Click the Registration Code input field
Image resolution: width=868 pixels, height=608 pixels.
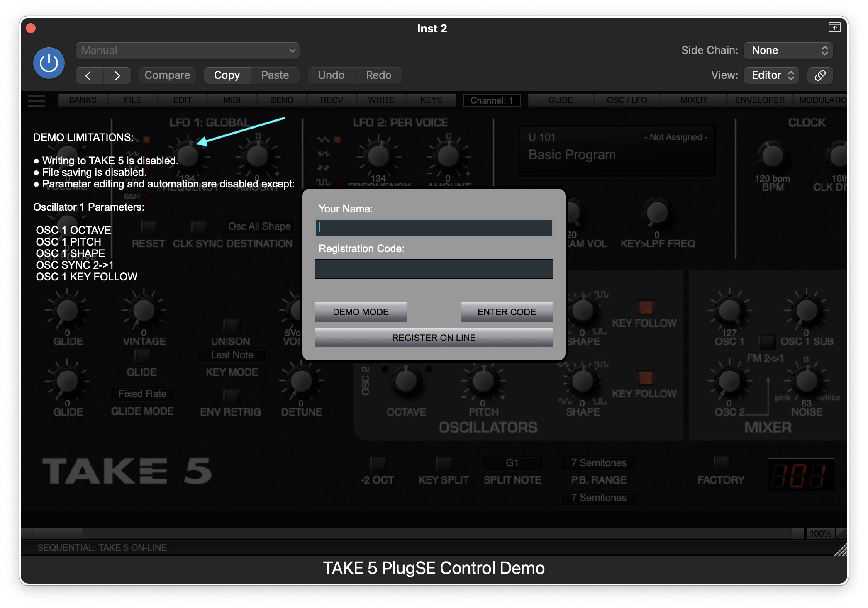click(434, 269)
